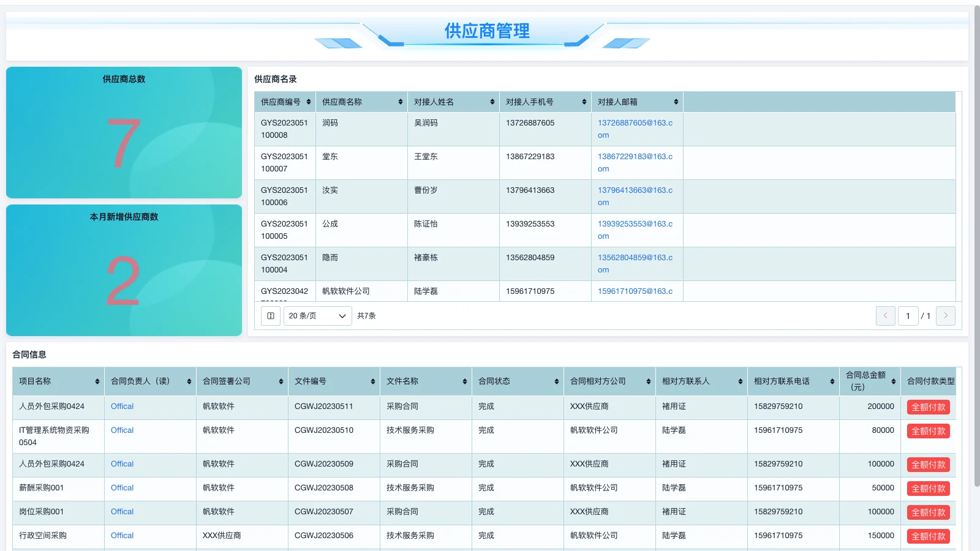Sort contracts by 项目名称 column

(97, 381)
